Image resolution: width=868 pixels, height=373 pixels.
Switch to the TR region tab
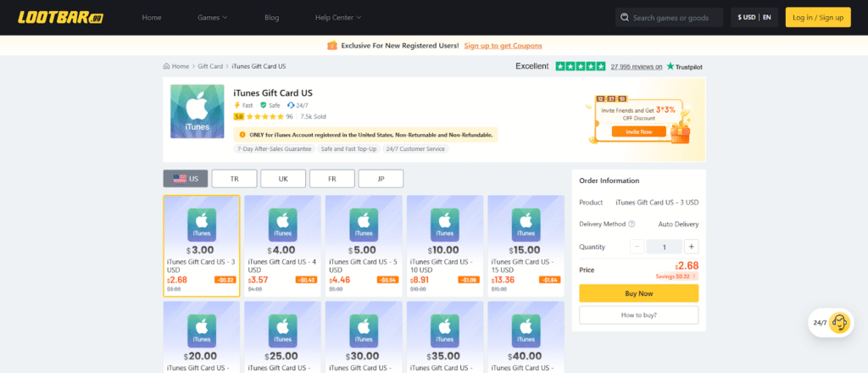click(x=234, y=179)
